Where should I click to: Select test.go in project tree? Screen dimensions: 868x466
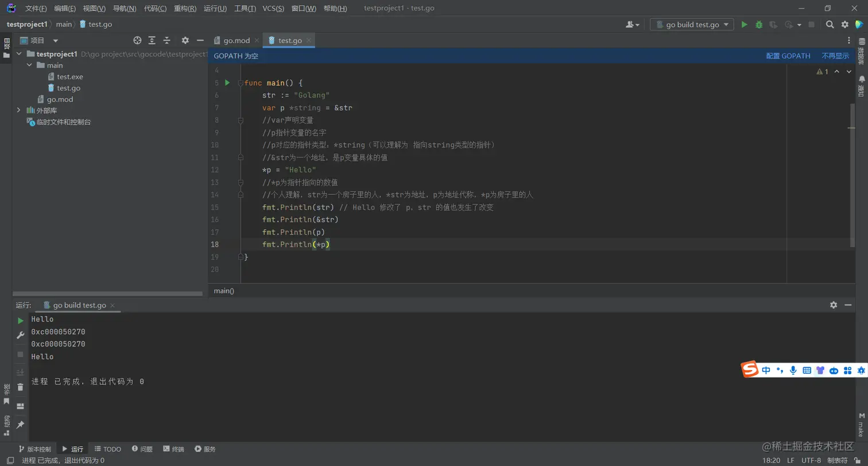click(x=68, y=88)
